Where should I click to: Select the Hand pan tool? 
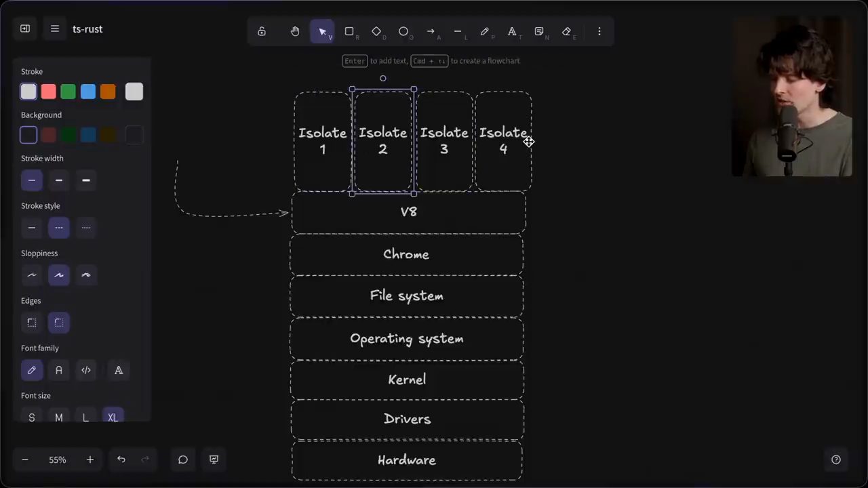coord(295,31)
